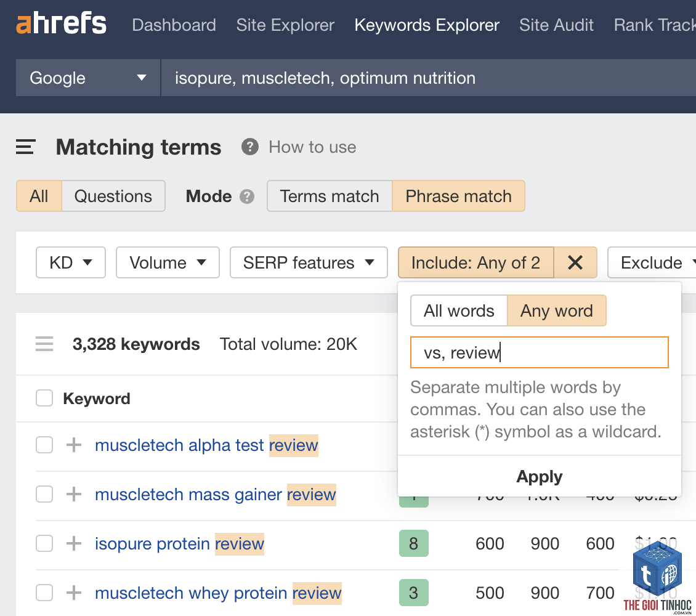Select the Any word option
This screenshot has width=696, height=616.
(557, 310)
